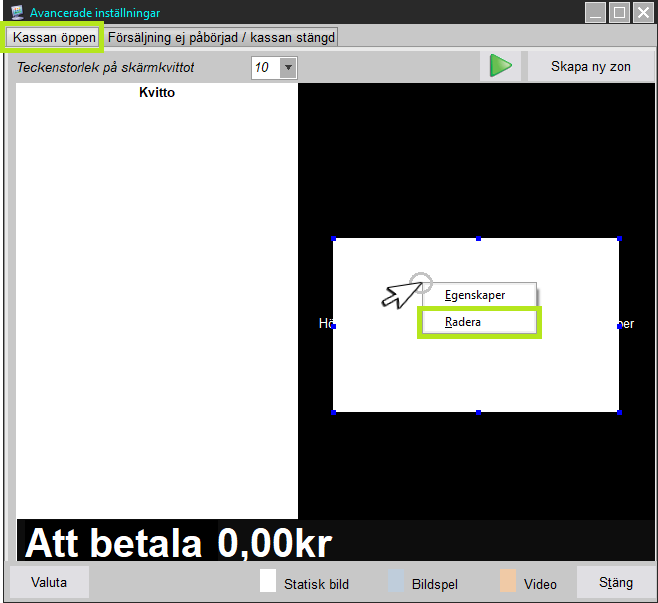Click the Valuta button
The image size is (658, 603).
(x=49, y=582)
